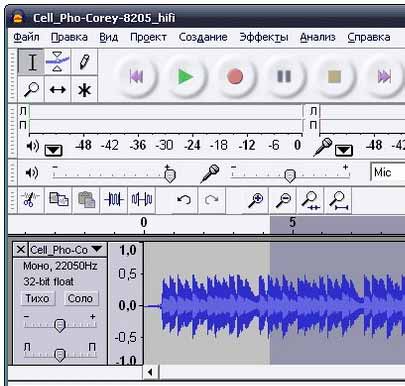Screen dimensions: 405x386
Task: Select the Envelope tool
Action: tap(57, 62)
